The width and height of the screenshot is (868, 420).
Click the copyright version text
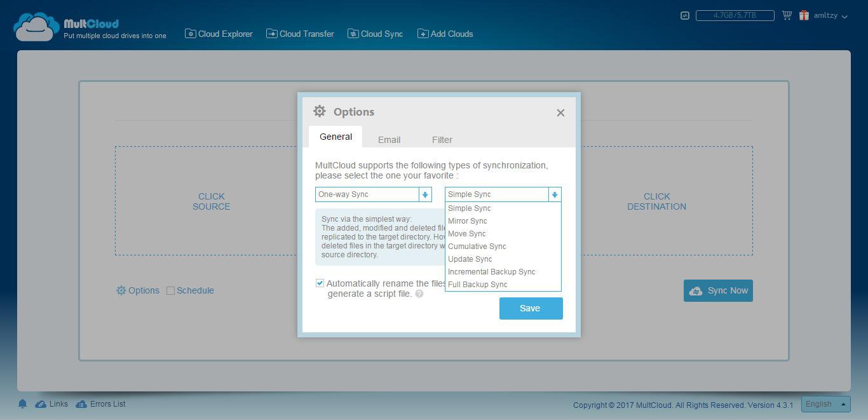tap(683, 405)
